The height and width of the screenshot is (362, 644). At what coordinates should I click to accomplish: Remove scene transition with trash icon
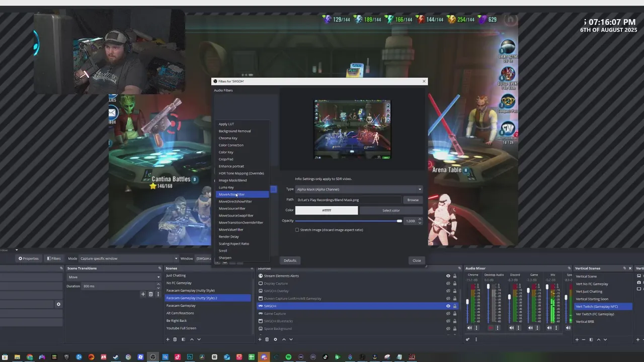[x=150, y=294]
